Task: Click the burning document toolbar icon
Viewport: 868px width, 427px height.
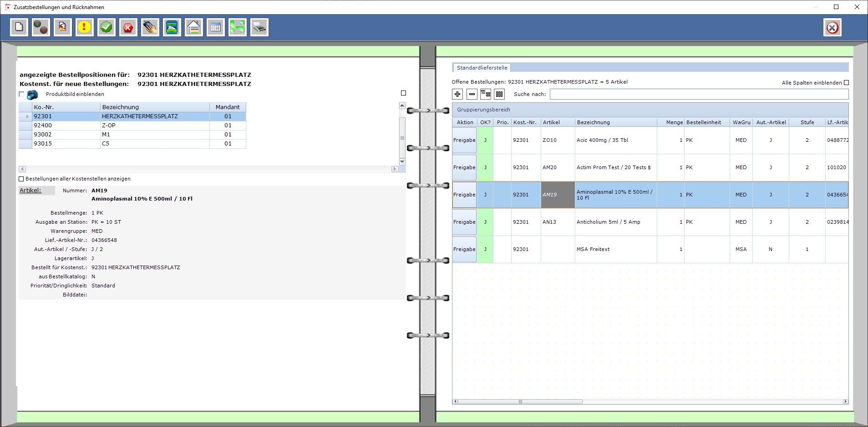Action: click(x=63, y=27)
